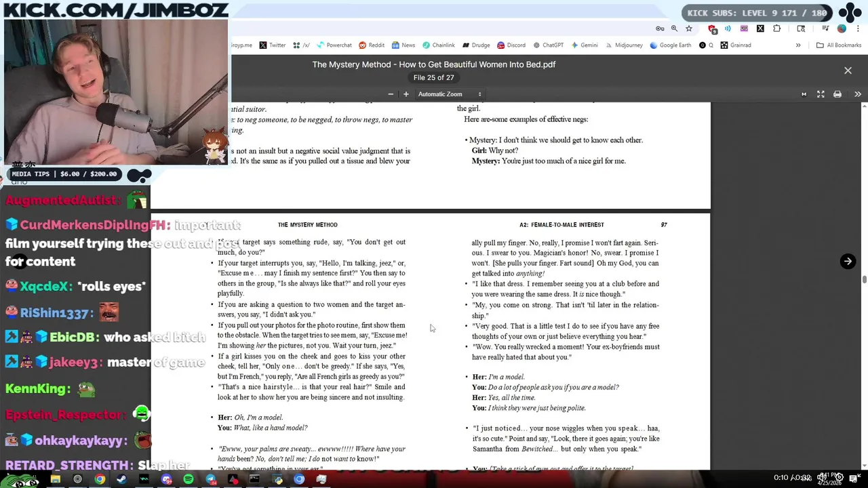
Task: Open Chainlink bookmark
Action: click(x=438, y=45)
